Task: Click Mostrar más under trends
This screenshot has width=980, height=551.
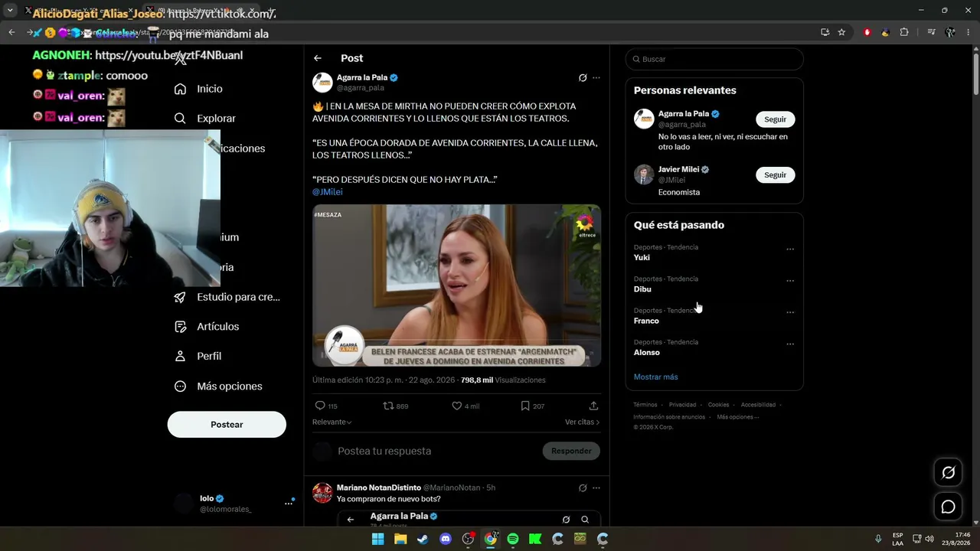Action: [x=655, y=377]
